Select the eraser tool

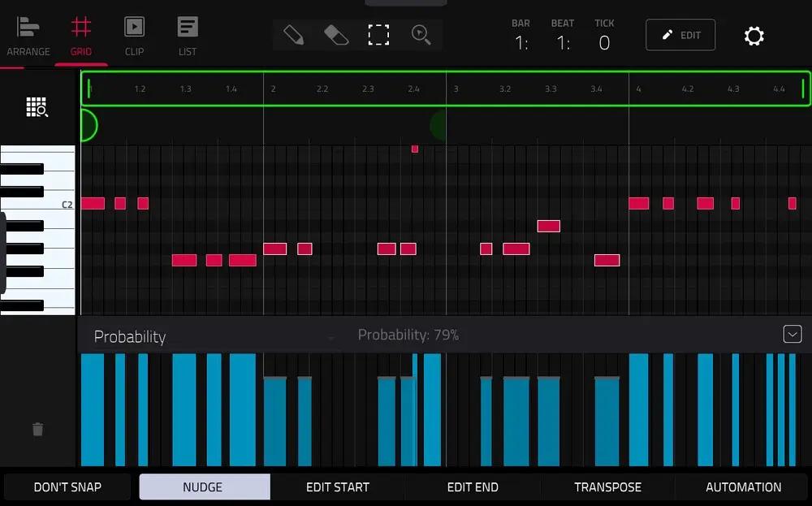(335, 35)
